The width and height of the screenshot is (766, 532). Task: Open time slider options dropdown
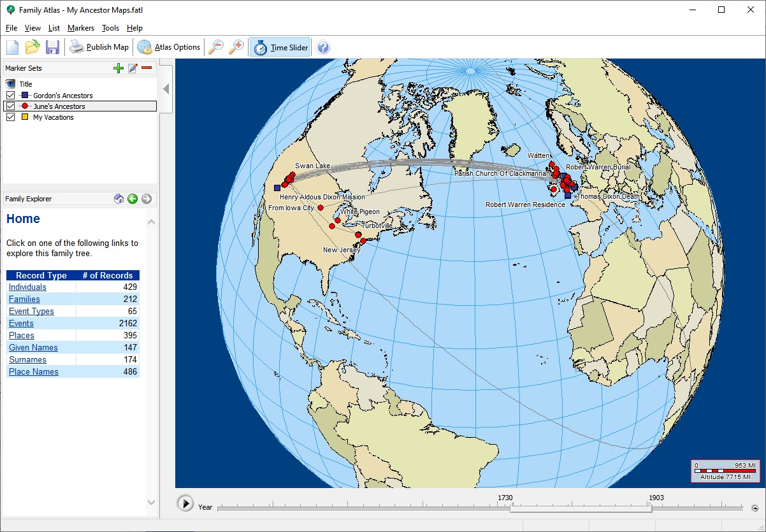pyautogui.click(x=755, y=508)
